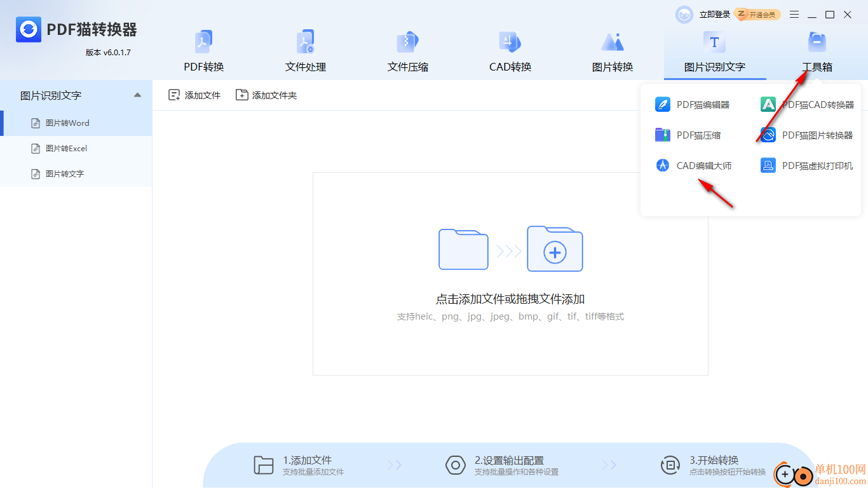Click the 图片转文字 file icon

point(36,174)
